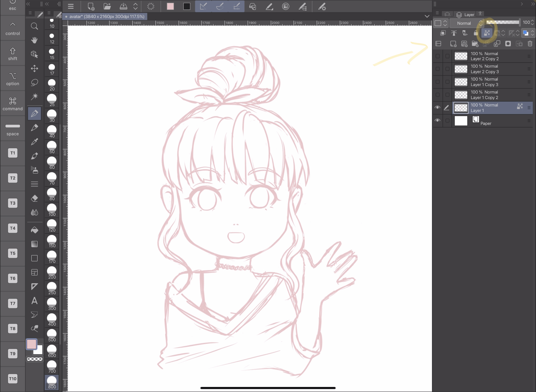Select the Selection tool

tap(35, 82)
